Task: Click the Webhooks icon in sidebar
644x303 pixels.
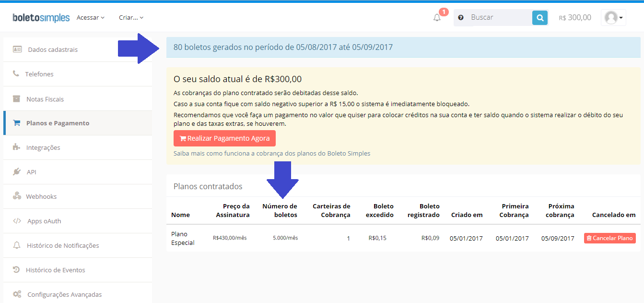Action: pos(17,196)
